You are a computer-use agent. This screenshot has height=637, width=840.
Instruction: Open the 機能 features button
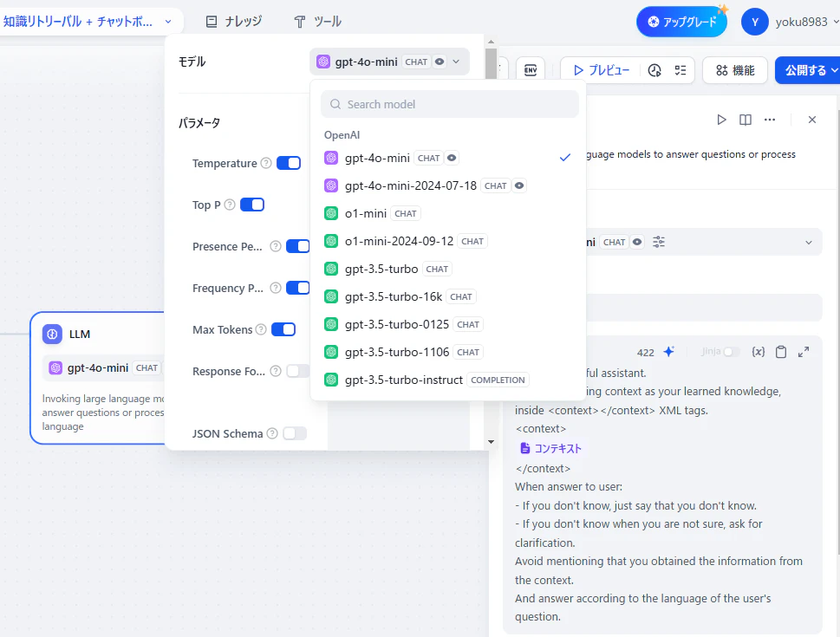(735, 70)
